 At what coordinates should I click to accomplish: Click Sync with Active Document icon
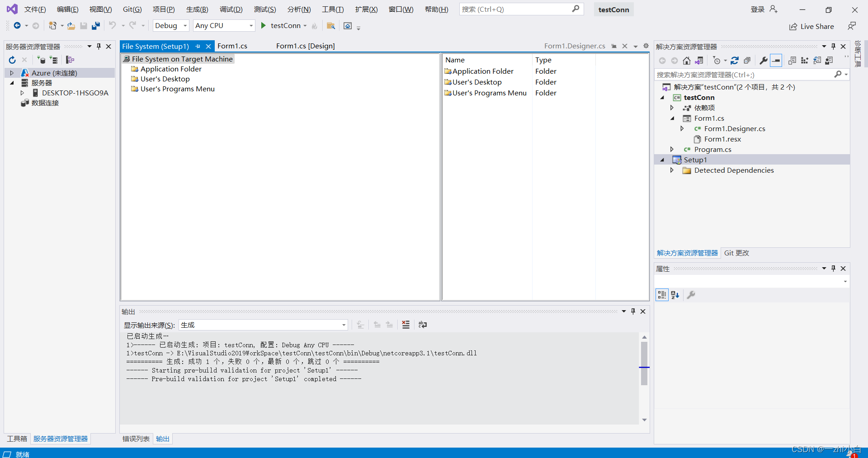coord(735,61)
